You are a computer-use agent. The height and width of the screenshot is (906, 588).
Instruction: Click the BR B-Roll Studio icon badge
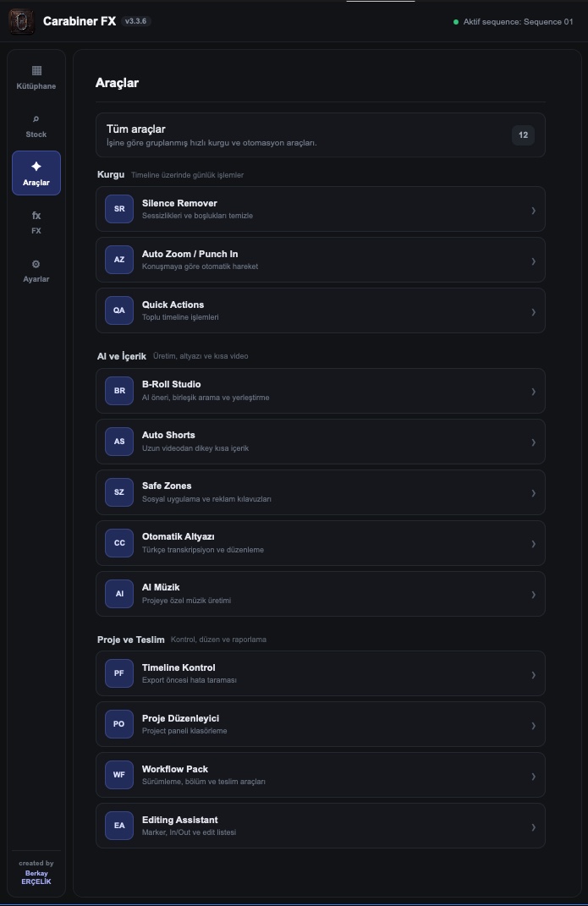[x=119, y=391]
